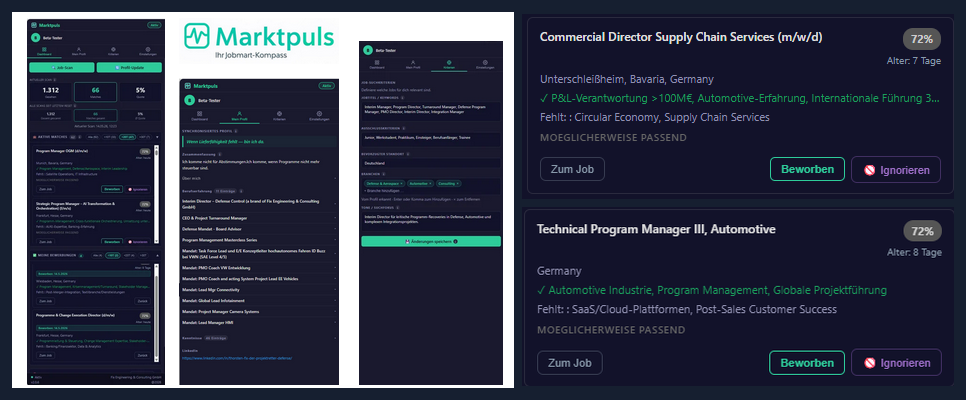Viewport: 966px width, 400px height.
Task: Click the 72% badge on Commercial Director card
Action: 922,39
